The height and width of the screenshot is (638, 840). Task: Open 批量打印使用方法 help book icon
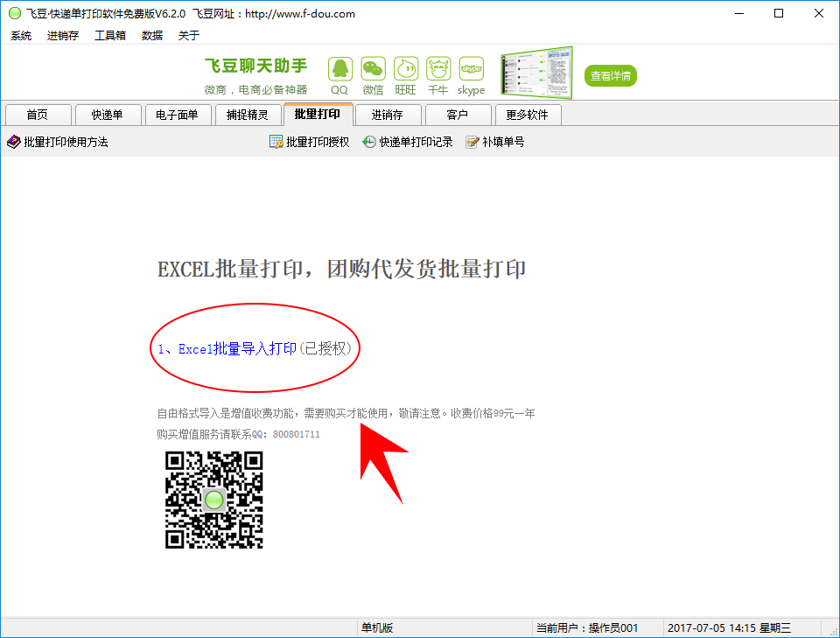[x=13, y=142]
